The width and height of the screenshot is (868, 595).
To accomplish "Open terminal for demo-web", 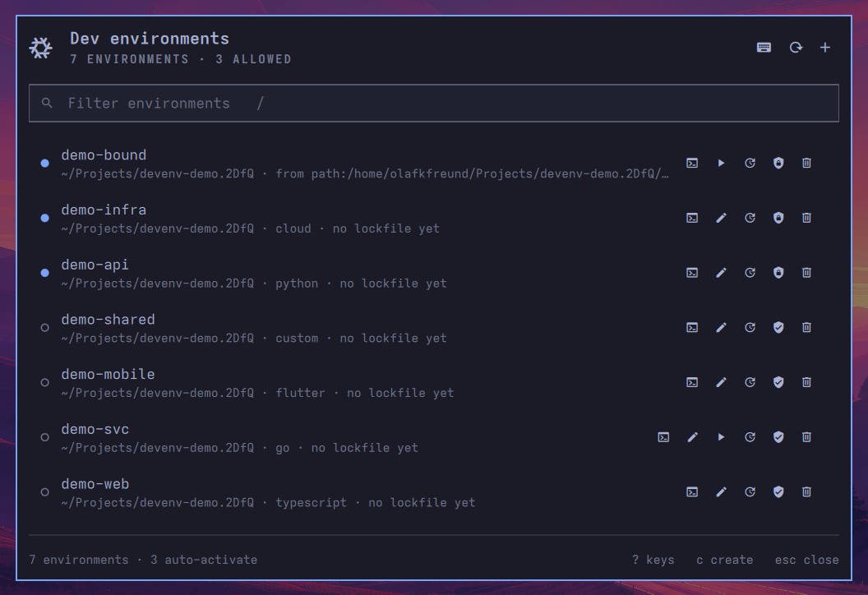I will tap(692, 491).
